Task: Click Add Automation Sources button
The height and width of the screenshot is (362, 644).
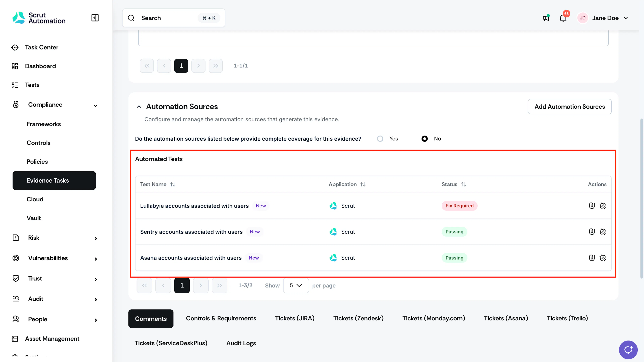Action: pyautogui.click(x=570, y=107)
